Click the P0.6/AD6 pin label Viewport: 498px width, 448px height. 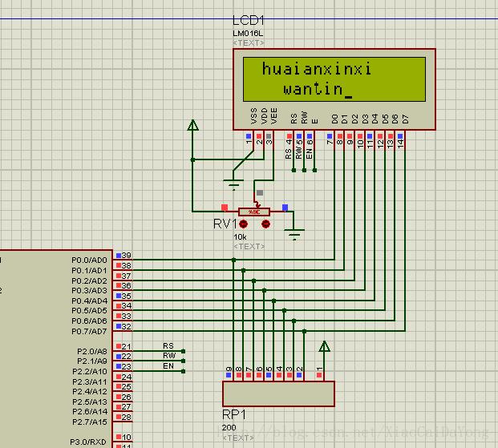pos(89,321)
